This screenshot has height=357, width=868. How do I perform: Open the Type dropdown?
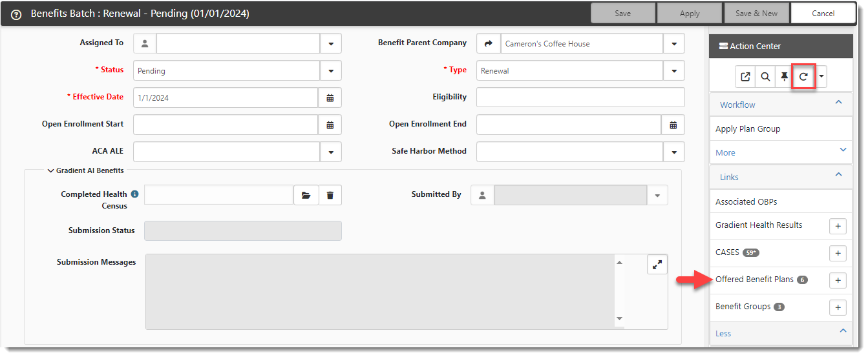674,71
